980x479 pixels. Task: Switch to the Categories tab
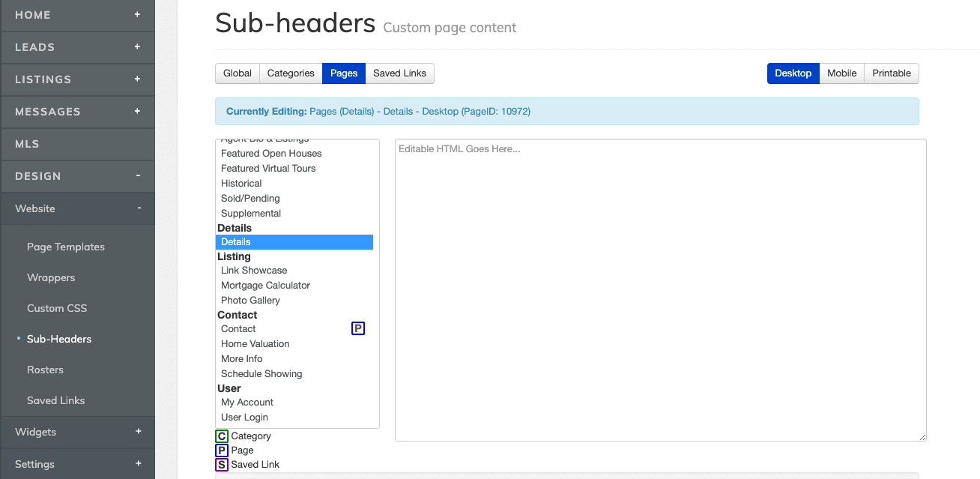(290, 73)
